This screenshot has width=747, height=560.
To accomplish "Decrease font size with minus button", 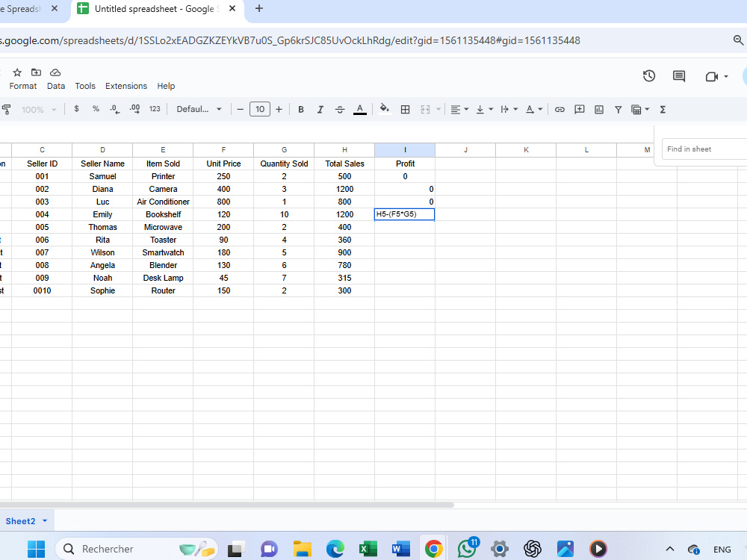I will [240, 110].
